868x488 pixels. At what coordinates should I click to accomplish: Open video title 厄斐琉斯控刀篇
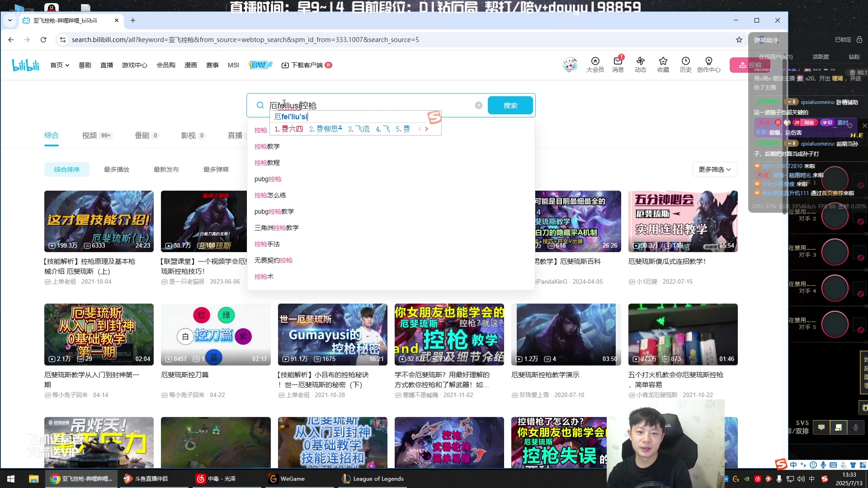tap(185, 375)
